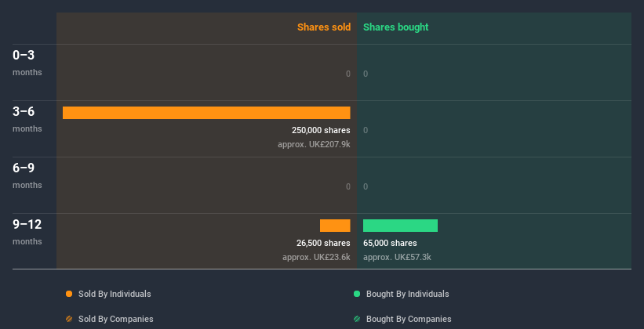Click the orange Sold By Individuals legend dot
This screenshot has width=644, height=329.
tap(69, 294)
